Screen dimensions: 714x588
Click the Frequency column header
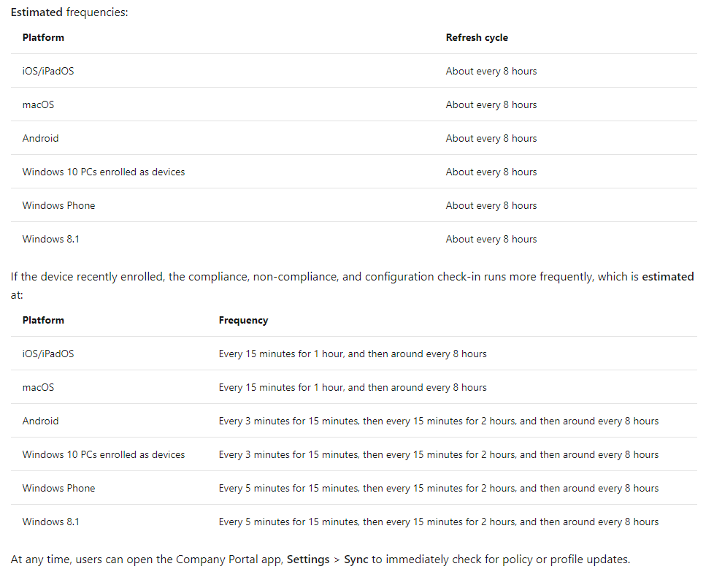[244, 320]
